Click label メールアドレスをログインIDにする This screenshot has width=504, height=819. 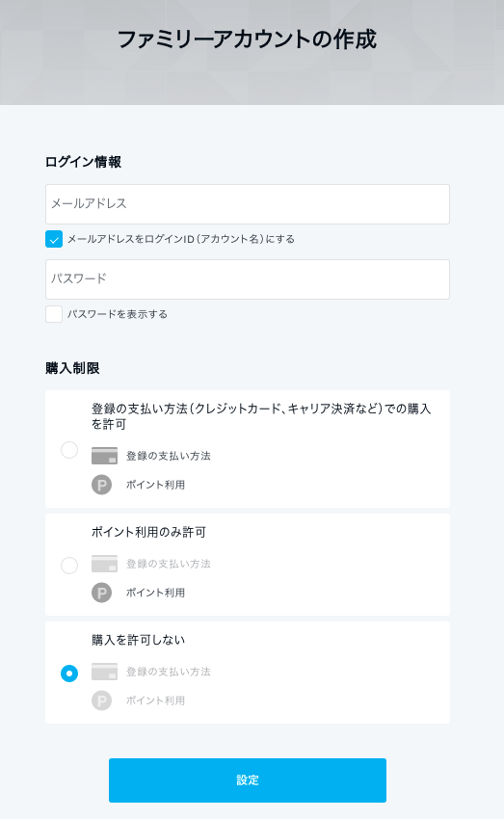pos(181,239)
